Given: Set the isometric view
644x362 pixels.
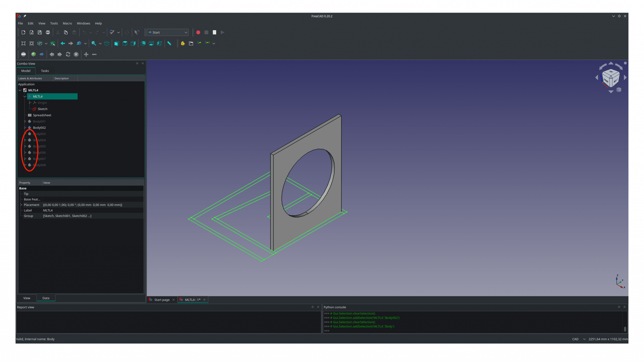Looking at the screenshot, I should pos(107,43).
